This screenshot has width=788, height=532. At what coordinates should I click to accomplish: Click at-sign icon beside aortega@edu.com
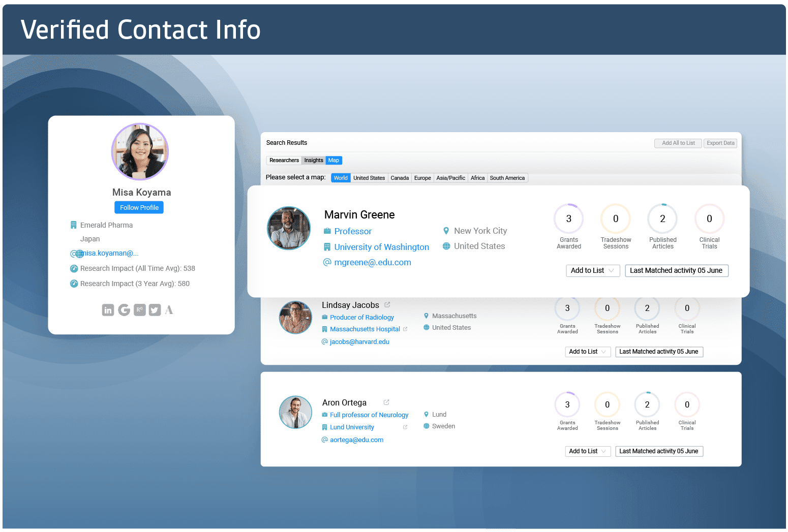click(325, 440)
